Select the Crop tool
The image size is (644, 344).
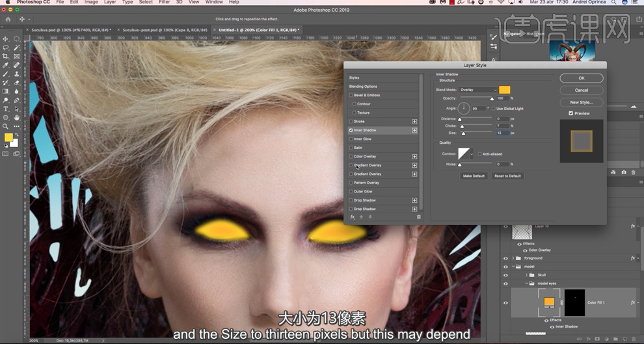coord(6,57)
